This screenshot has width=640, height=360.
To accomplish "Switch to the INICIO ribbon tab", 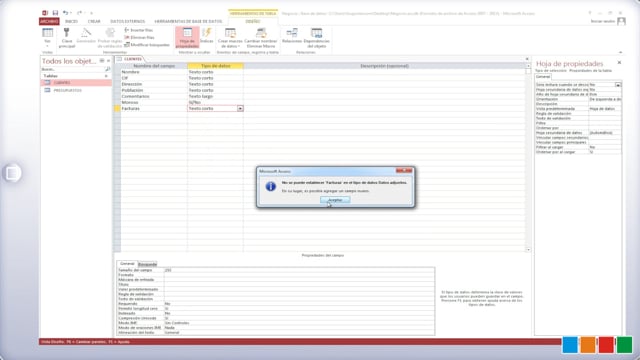I will (71, 21).
